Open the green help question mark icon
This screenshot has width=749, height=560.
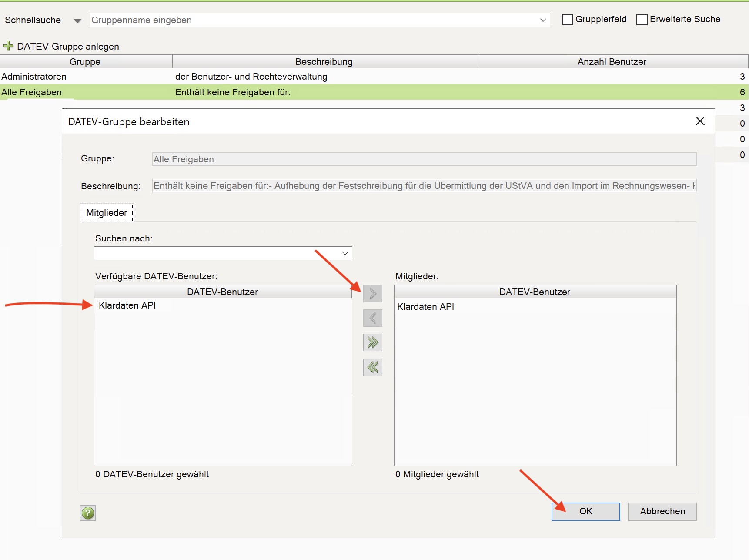88,513
